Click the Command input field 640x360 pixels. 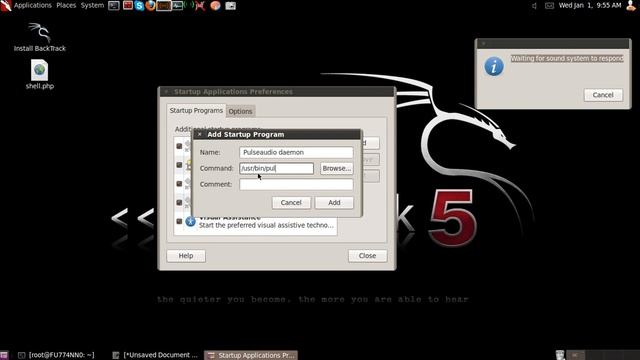coord(276,168)
